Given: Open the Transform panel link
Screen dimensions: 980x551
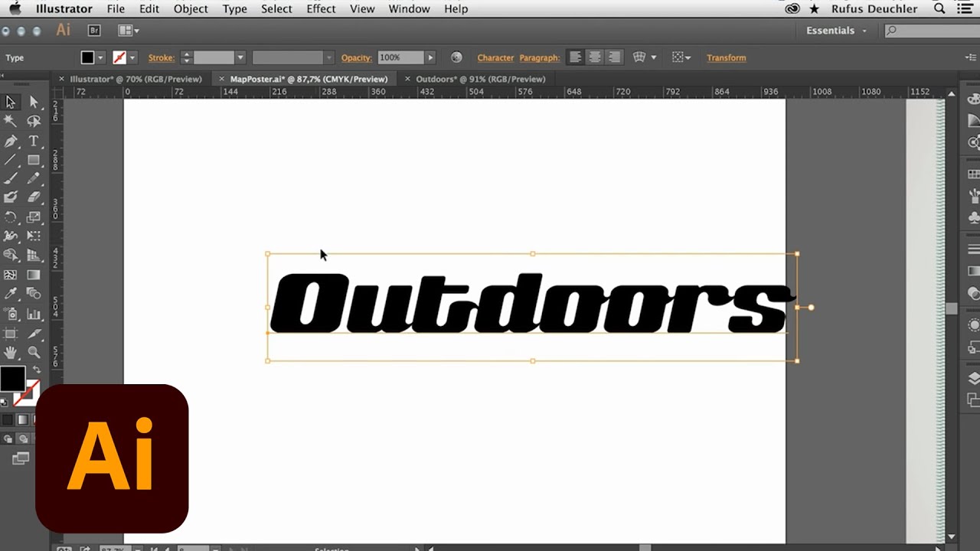Looking at the screenshot, I should (x=726, y=57).
